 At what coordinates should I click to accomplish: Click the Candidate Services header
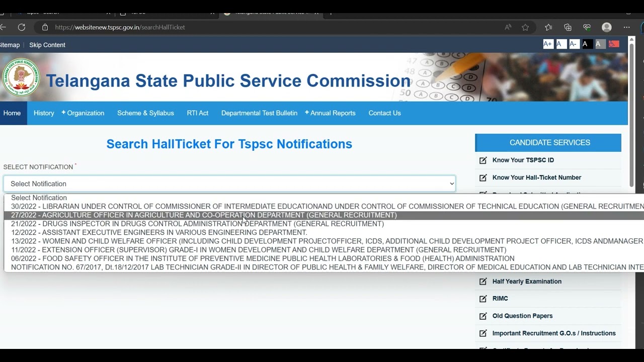(548, 143)
